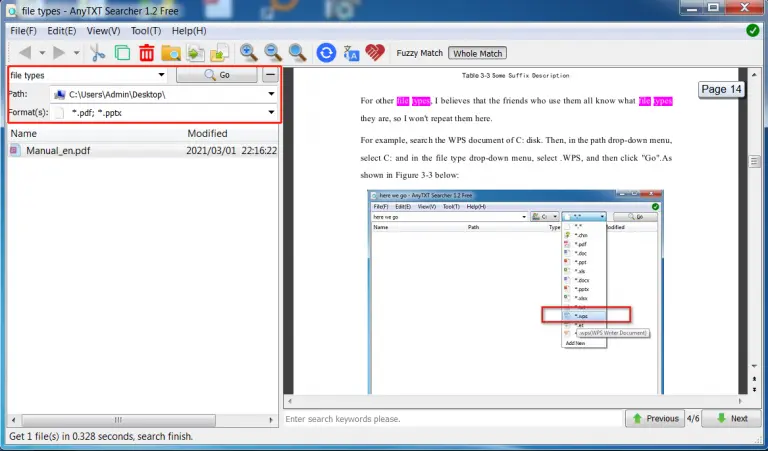Click the red heart donate icon
The height and width of the screenshot is (451, 768).
pyautogui.click(x=375, y=52)
